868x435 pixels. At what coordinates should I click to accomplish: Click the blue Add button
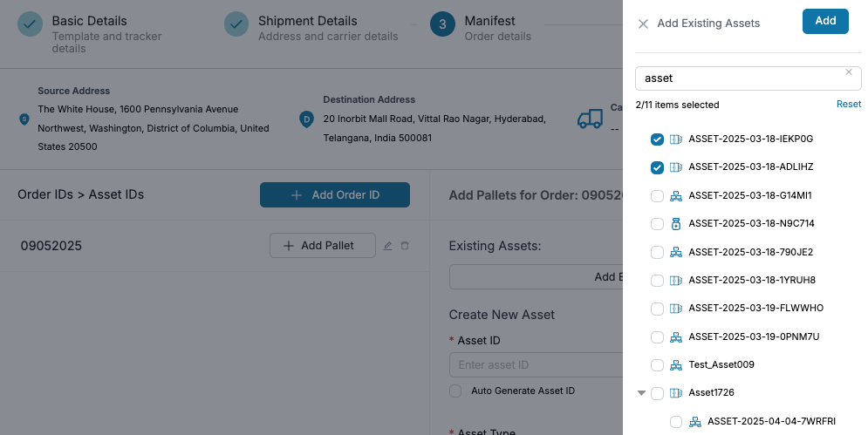click(825, 21)
